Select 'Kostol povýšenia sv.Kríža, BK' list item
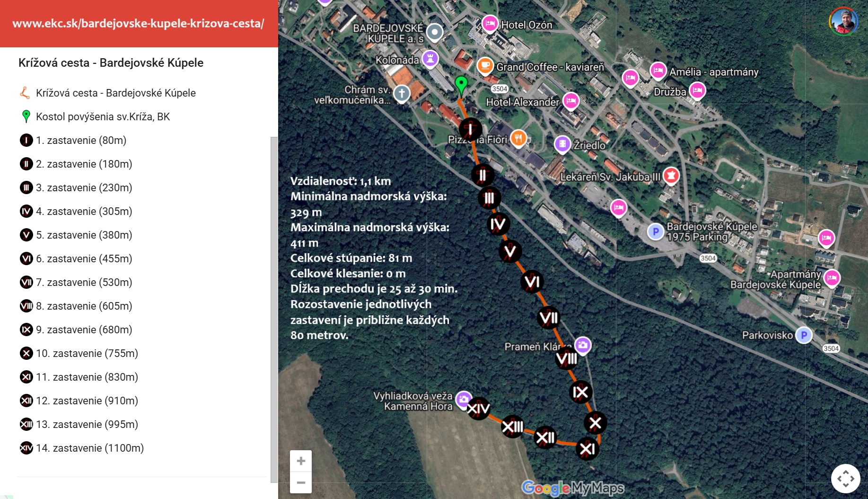 (x=103, y=116)
